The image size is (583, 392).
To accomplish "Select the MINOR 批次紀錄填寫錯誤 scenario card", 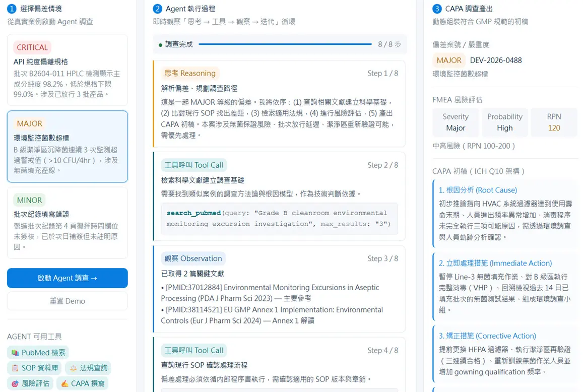I will [68, 223].
